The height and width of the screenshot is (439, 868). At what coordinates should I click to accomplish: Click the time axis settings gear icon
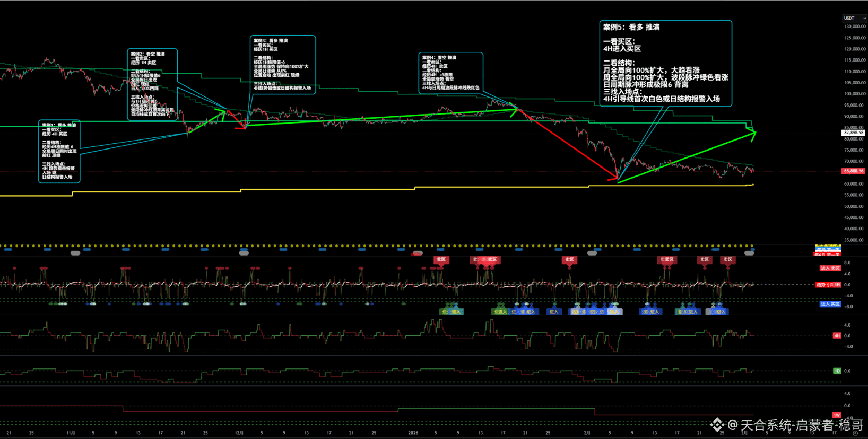[x=855, y=433]
